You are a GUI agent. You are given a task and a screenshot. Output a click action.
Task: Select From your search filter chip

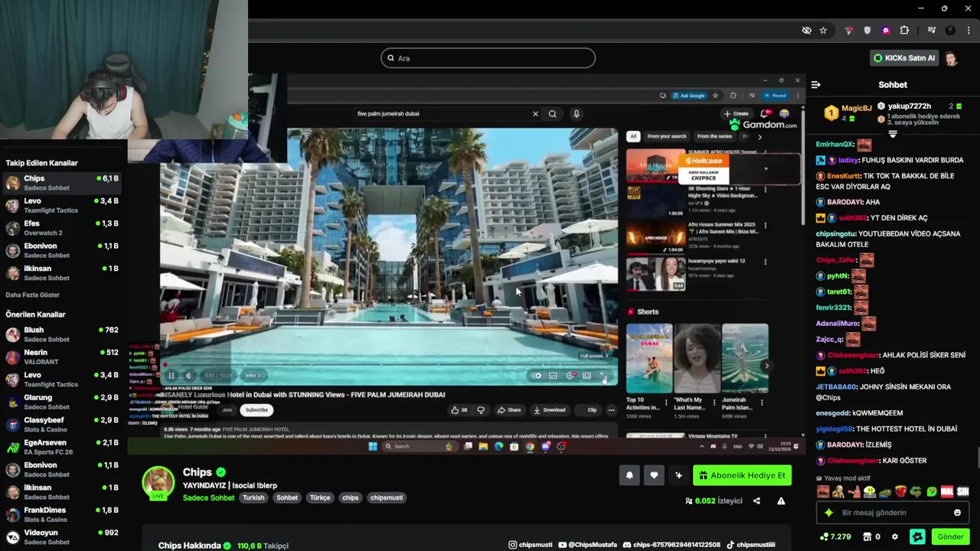[667, 136]
